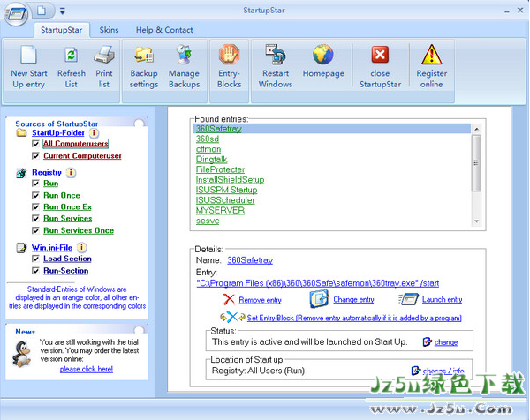Click the Registry link in sources

(47, 173)
